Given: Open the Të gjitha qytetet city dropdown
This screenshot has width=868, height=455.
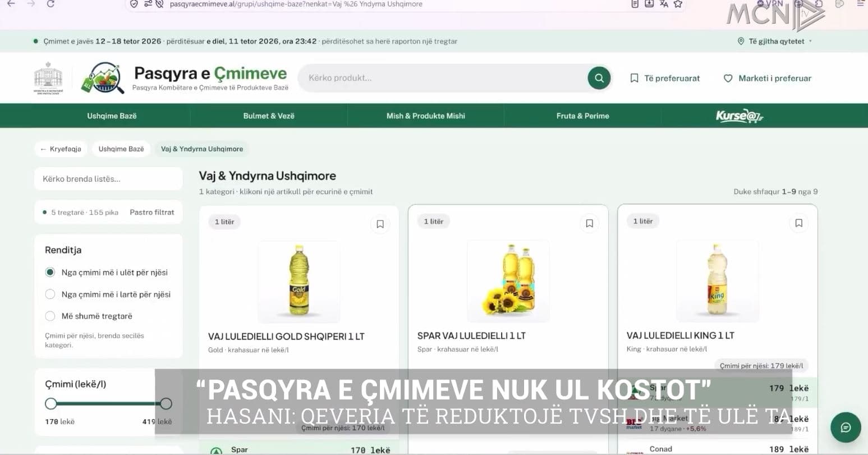Looking at the screenshot, I should [775, 42].
